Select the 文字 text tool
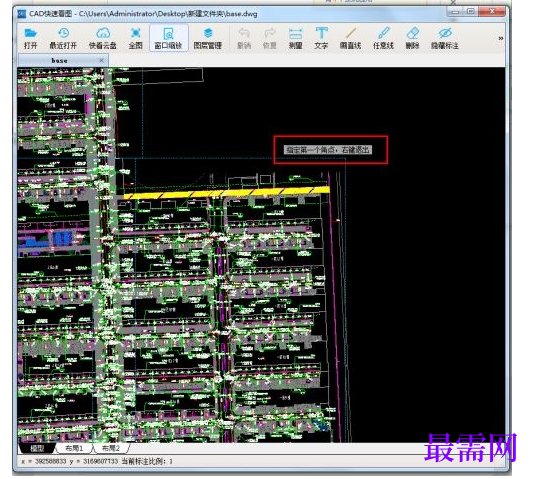Viewport: 536px width, 479px height. pos(321,38)
